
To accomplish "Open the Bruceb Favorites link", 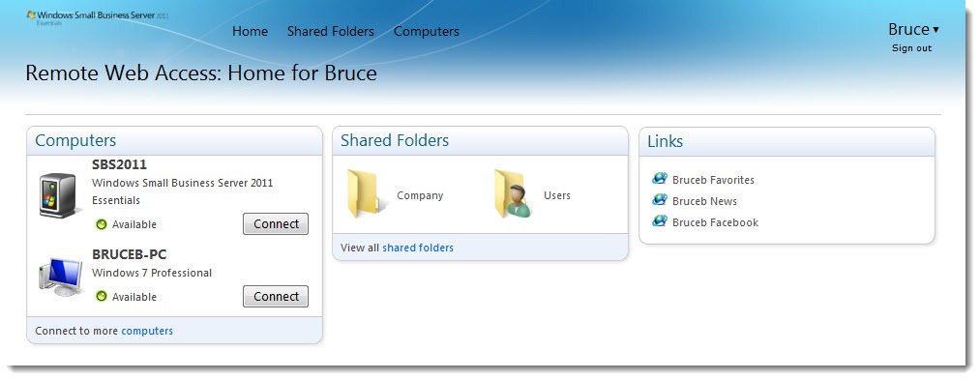I will tap(713, 180).
